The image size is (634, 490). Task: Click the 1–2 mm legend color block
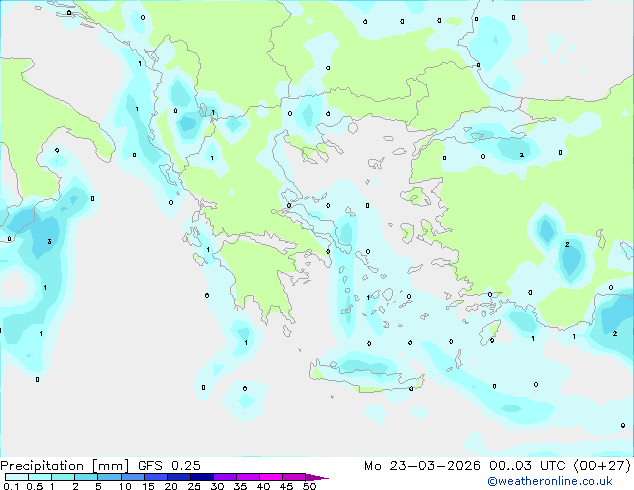[x=63, y=477]
